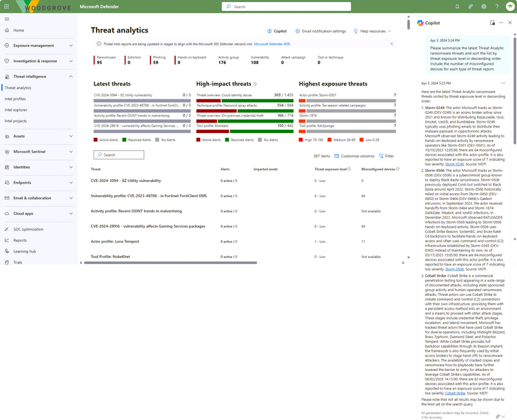
Task: Click the Copilot feedback icon
Action: 498,417
